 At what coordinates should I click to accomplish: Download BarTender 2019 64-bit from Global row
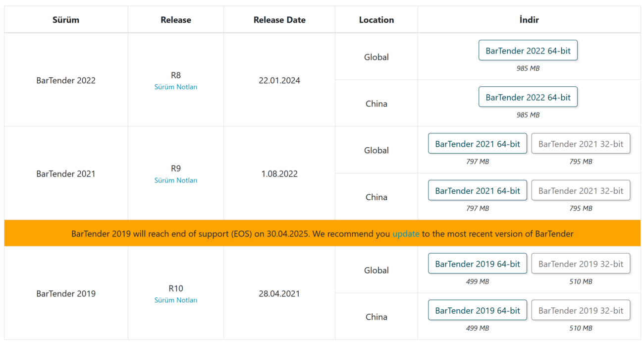(x=478, y=264)
